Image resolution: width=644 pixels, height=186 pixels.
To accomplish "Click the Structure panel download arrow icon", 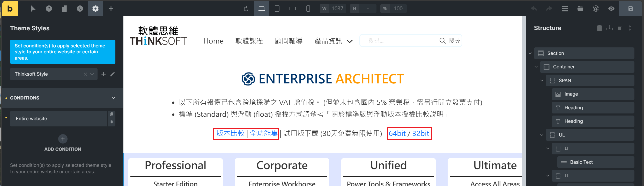I will point(610,28).
